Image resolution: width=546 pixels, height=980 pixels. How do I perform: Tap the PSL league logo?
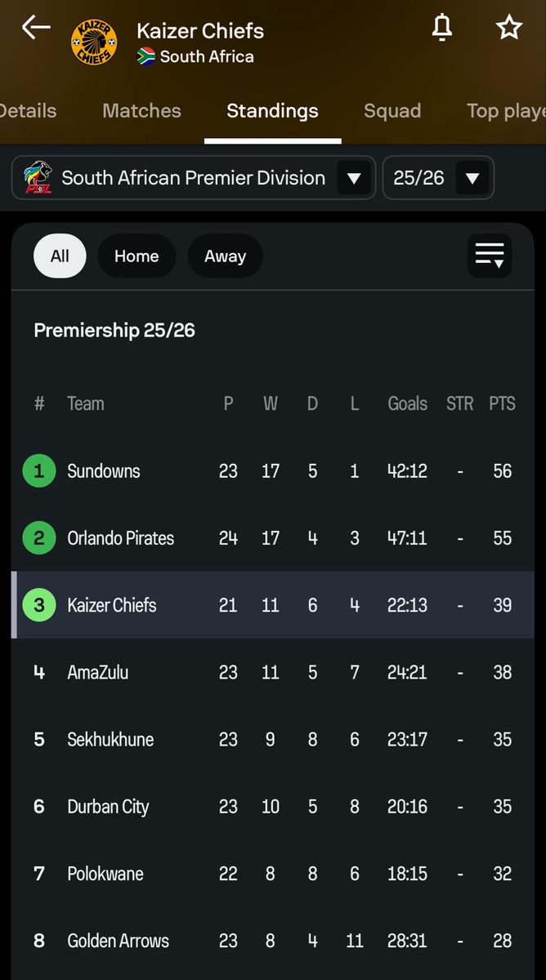point(35,177)
